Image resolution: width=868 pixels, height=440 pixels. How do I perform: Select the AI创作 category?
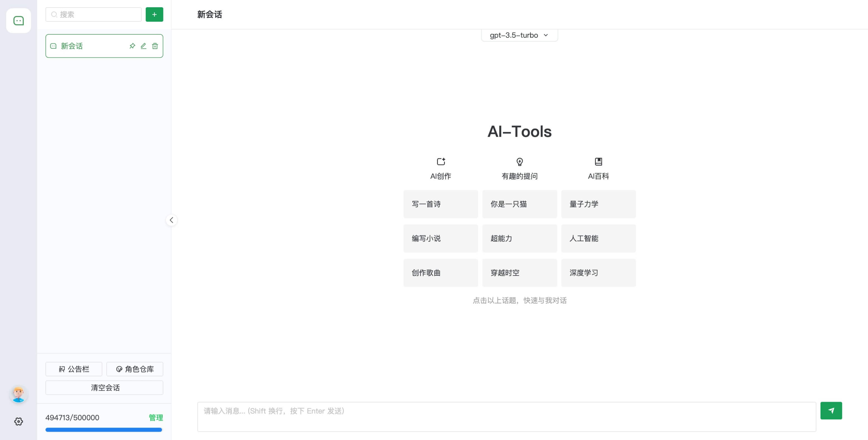pos(440,168)
